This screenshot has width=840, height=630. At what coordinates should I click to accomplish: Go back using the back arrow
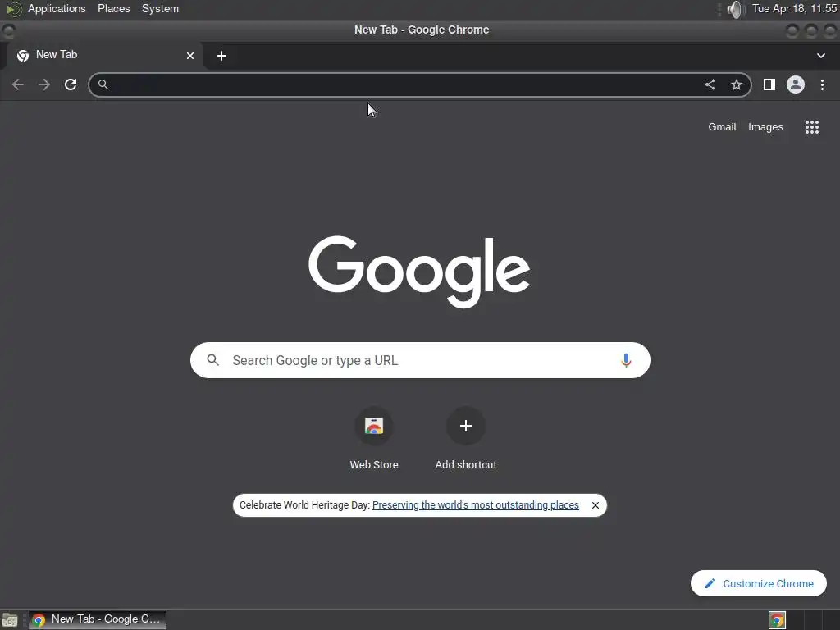tap(18, 84)
